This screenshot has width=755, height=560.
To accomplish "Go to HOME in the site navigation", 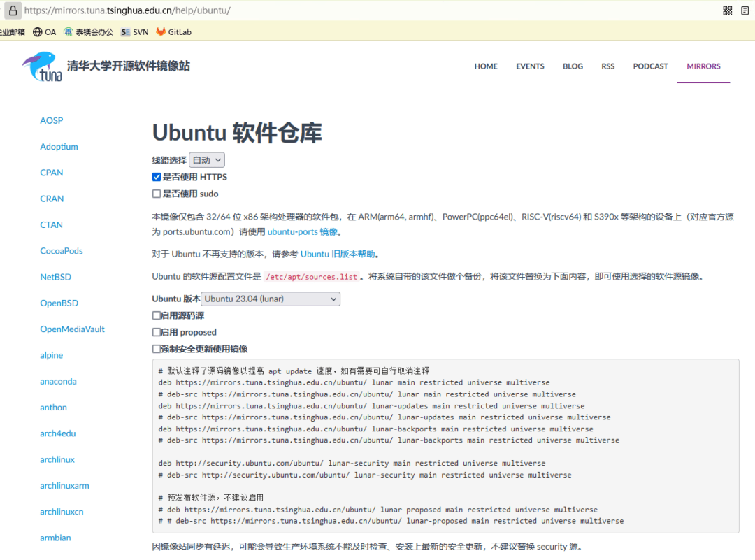I will click(x=486, y=66).
